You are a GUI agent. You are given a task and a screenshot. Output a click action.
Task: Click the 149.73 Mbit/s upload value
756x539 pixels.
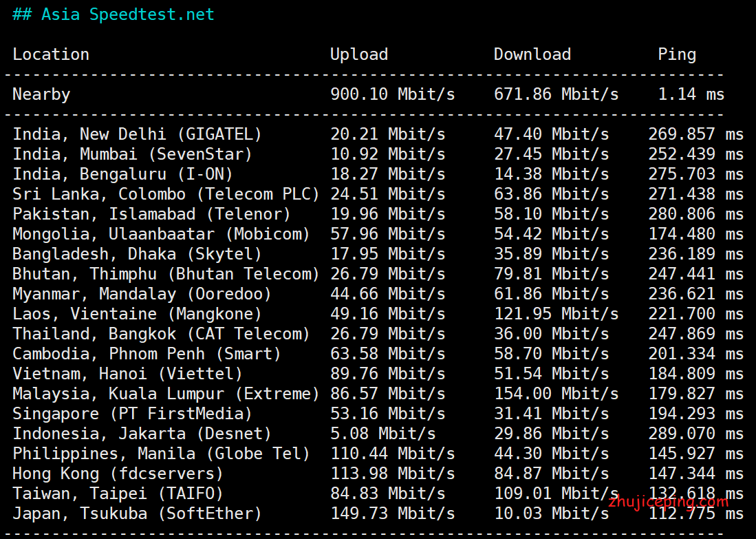coord(393,514)
